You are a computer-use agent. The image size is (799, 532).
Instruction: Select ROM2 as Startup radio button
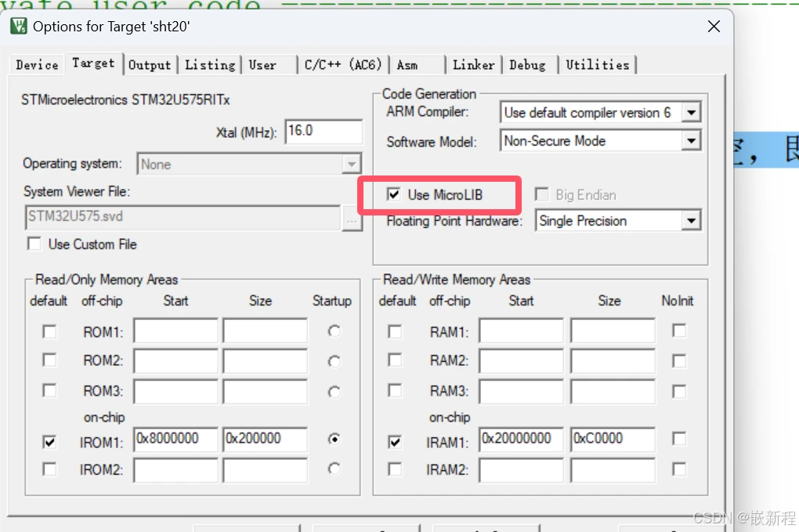point(334,362)
